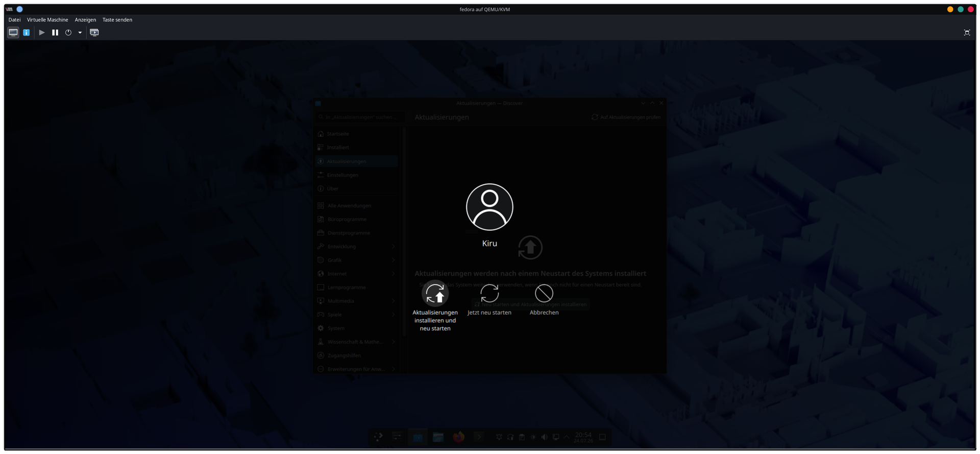The image size is (980, 454).
Task: Click the Kiru username label
Action: 489,244
